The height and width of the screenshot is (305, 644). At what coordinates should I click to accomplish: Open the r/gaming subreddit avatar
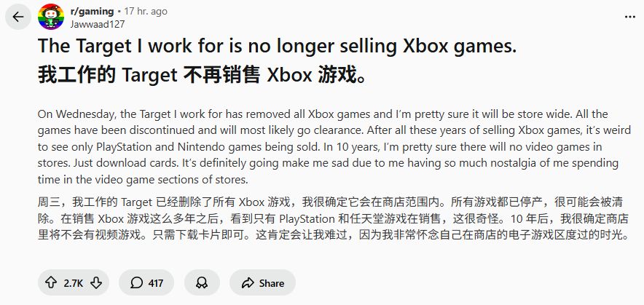[50, 17]
